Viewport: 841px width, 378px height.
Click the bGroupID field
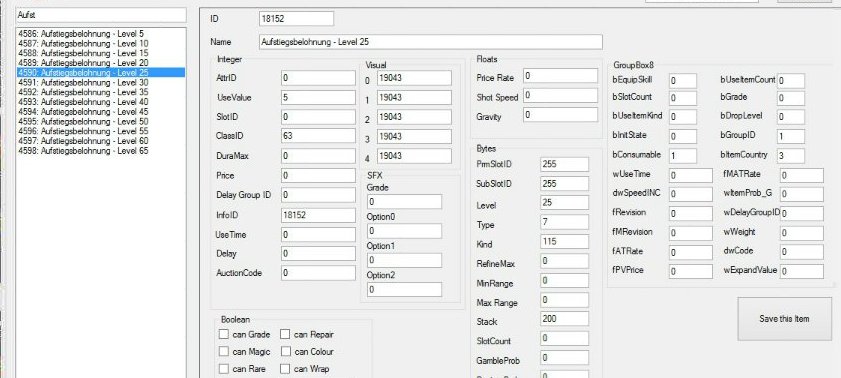click(791, 137)
